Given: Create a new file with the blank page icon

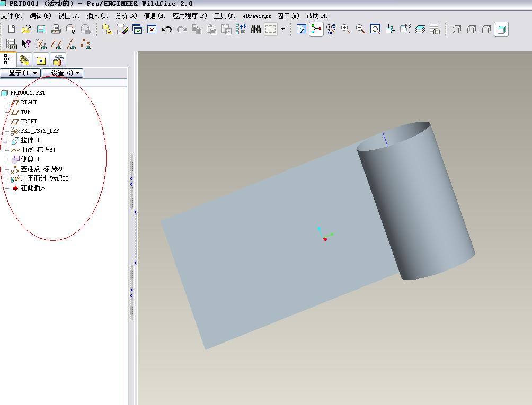Looking at the screenshot, I should coord(12,29).
